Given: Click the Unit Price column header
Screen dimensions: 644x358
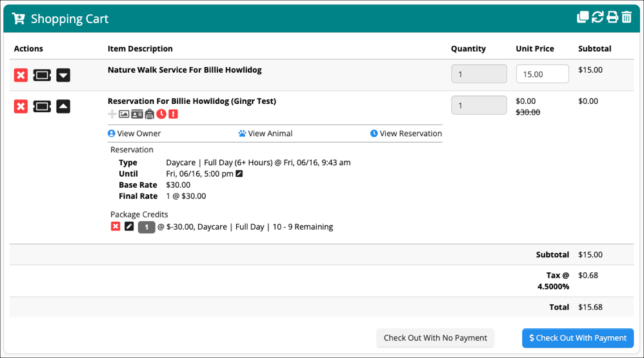Looking at the screenshot, I should pyautogui.click(x=535, y=48).
